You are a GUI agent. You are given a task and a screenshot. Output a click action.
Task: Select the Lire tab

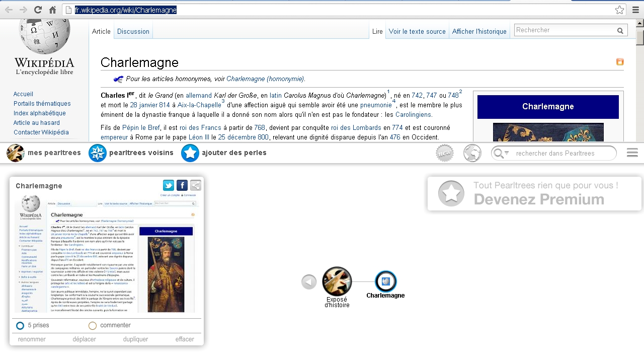click(377, 31)
